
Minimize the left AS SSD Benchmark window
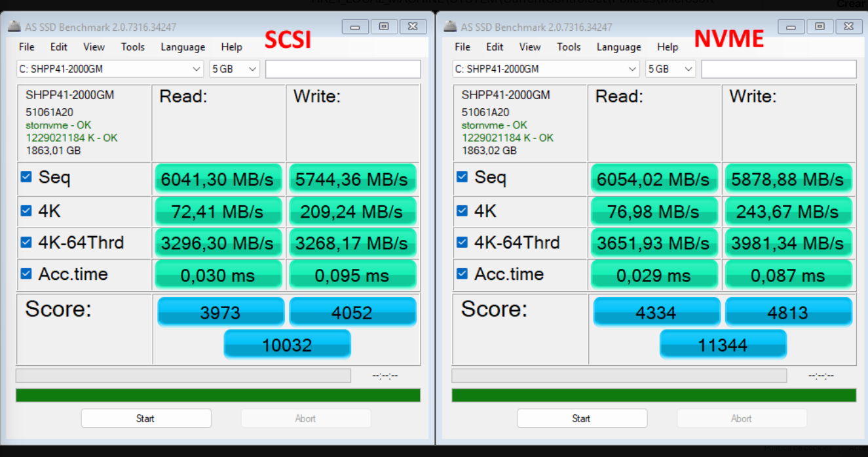355,27
